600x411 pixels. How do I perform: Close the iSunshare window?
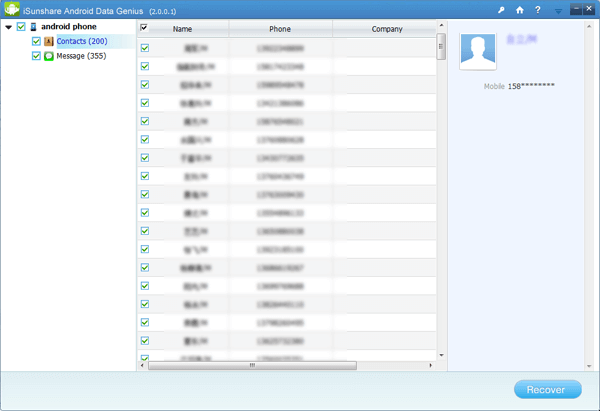(x=589, y=9)
